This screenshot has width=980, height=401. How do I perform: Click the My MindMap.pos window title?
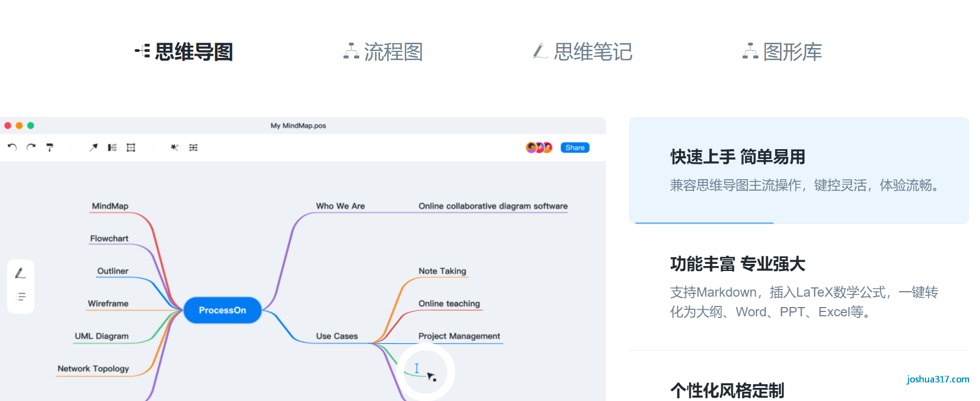coord(298,126)
